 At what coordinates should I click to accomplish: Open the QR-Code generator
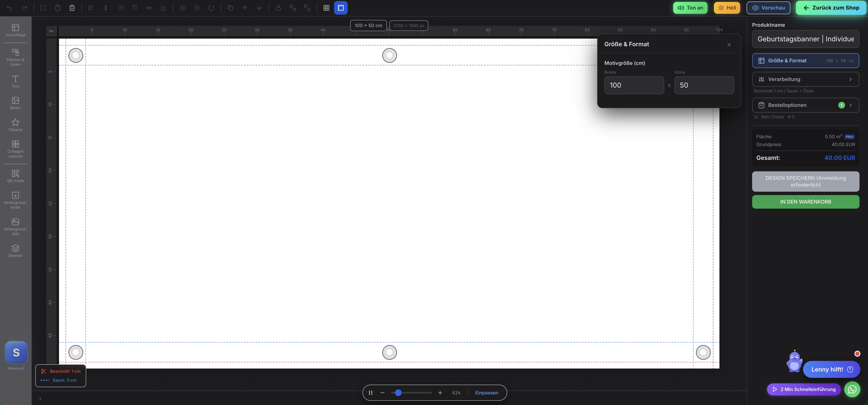pos(15,176)
